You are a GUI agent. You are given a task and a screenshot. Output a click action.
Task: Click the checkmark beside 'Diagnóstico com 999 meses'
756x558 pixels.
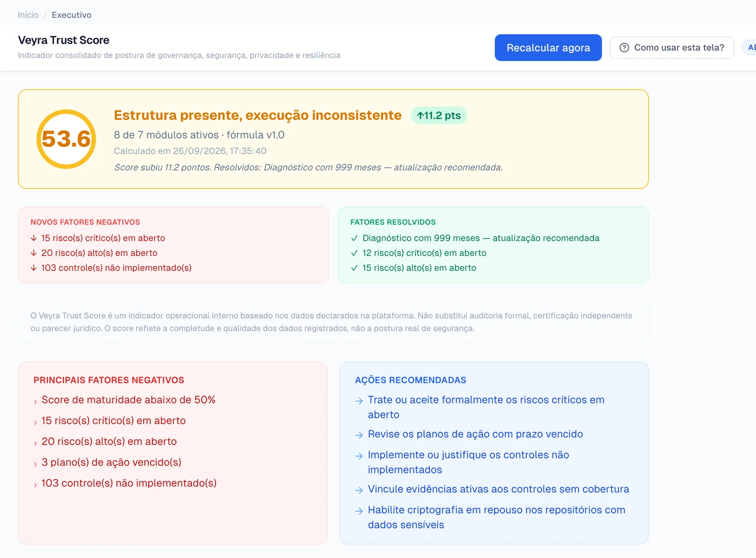click(x=354, y=238)
